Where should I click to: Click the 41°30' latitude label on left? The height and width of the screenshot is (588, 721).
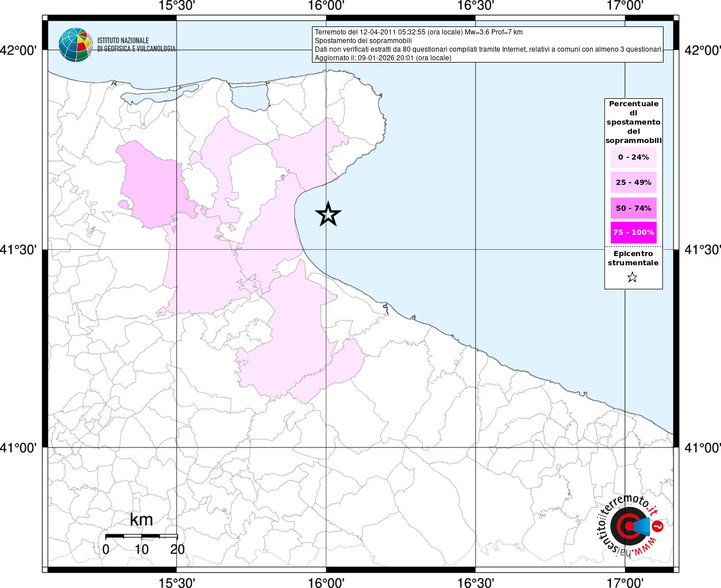(21, 250)
